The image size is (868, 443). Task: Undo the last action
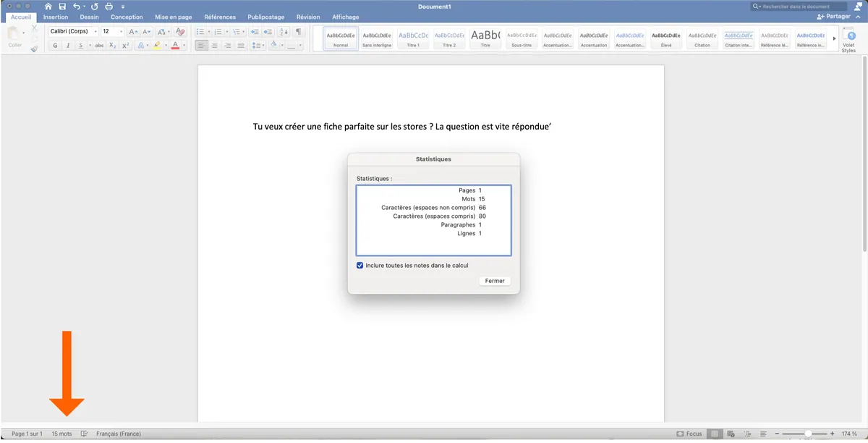[x=77, y=7]
